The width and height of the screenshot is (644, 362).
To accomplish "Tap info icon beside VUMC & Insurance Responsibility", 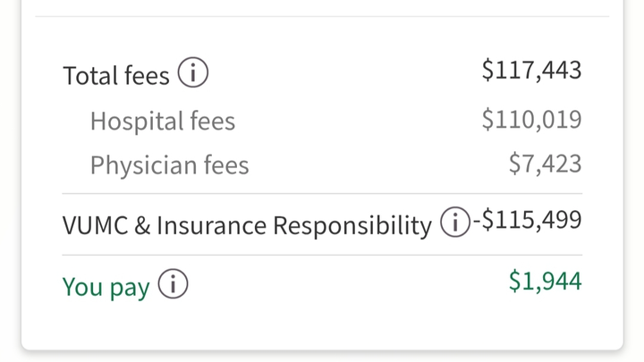I will tap(454, 223).
